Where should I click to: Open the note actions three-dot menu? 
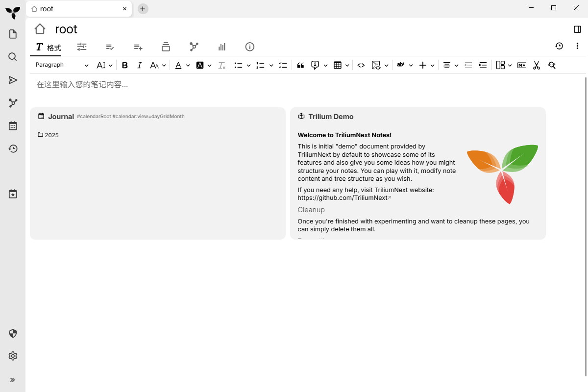(x=578, y=46)
